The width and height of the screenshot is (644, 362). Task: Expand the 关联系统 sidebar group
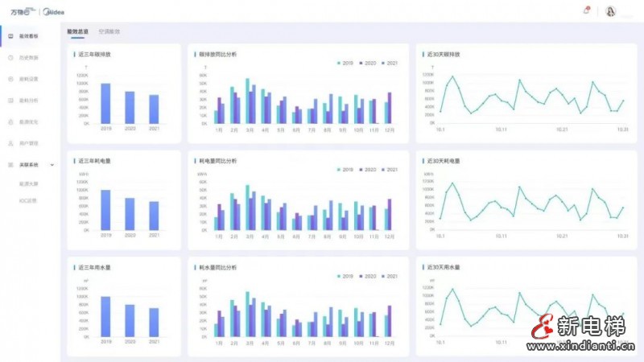pos(28,164)
